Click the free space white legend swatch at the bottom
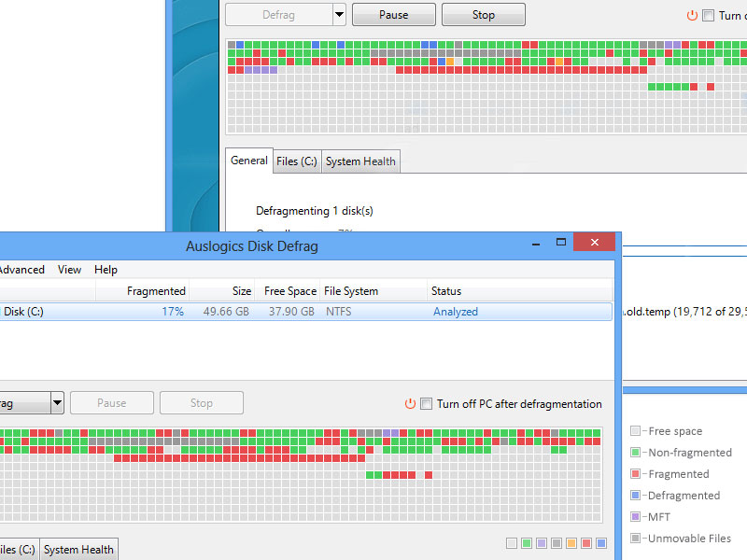This screenshot has width=747, height=560. point(512,543)
